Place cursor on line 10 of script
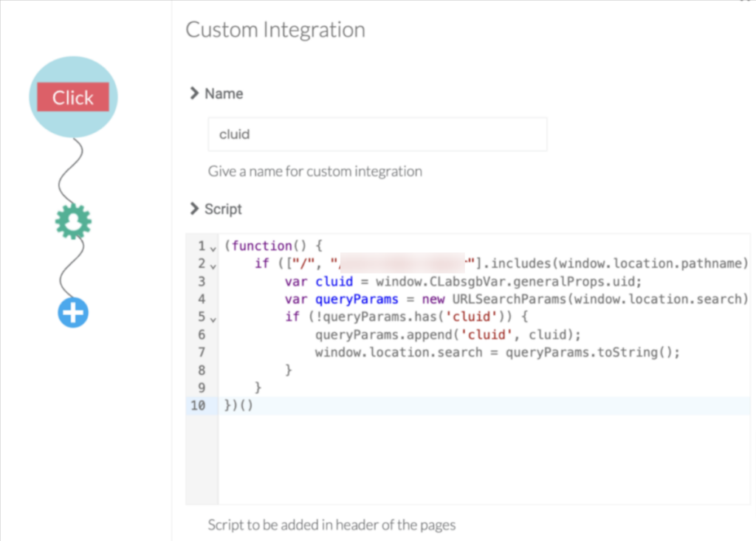Viewport: 756px width, 541px height. 484,405
